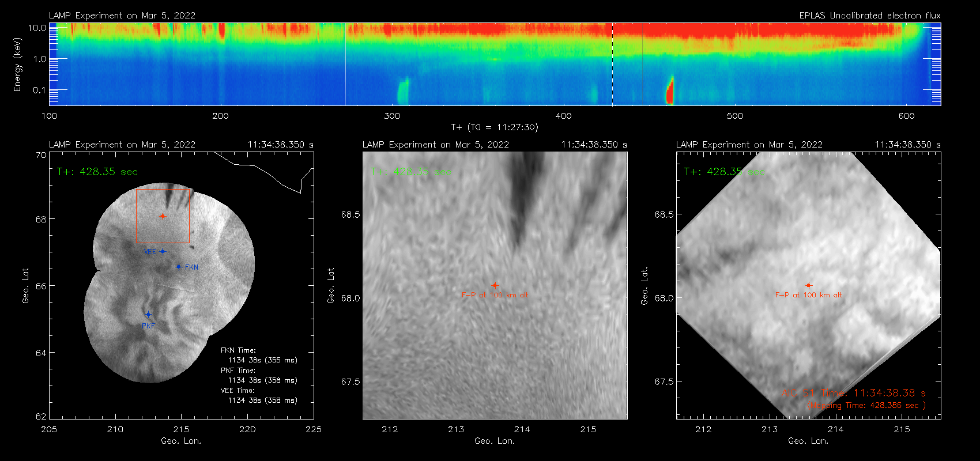Click 'Geo. Lat' label of middle panel
Viewport: 980px width, 461px height.
[331, 285]
